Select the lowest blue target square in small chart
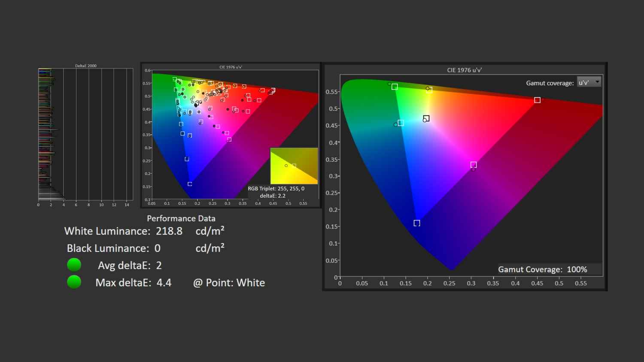The height and width of the screenshot is (362, 644). coord(190,184)
